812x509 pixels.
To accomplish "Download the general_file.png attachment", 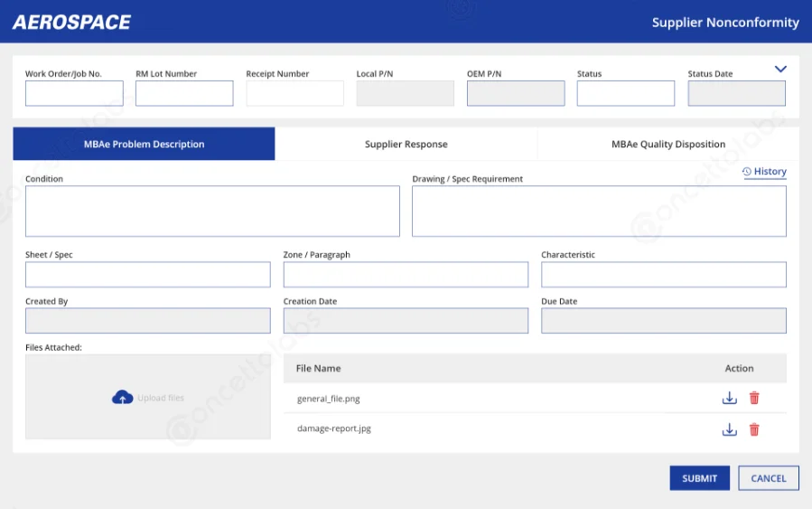I will 730,399.
